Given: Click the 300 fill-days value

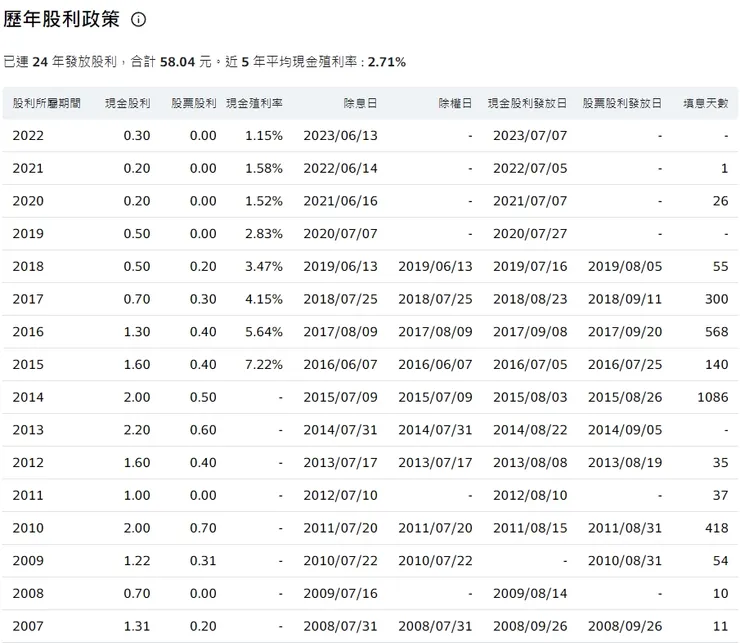Looking at the screenshot, I should [x=717, y=299].
